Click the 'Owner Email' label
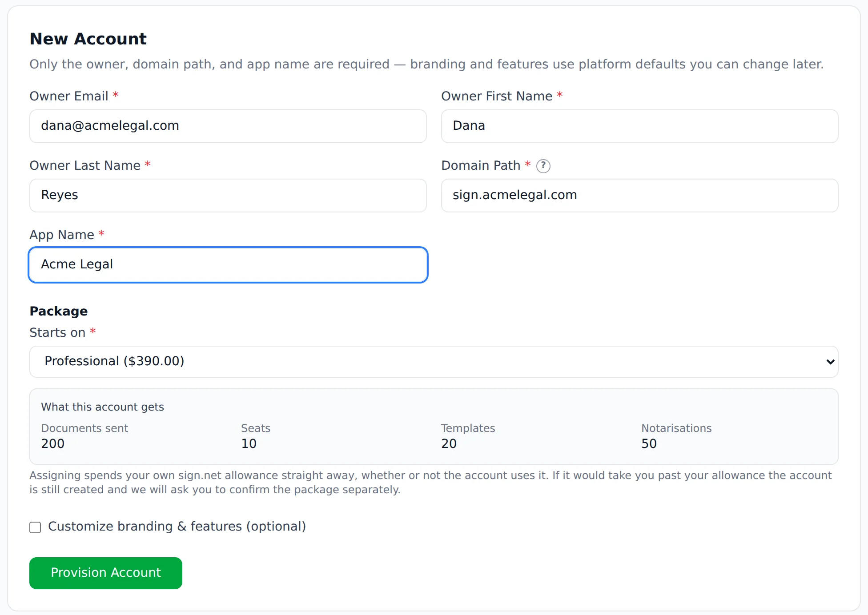Image resolution: width=868 pixels, height=615 pixels. pos(69,96)
